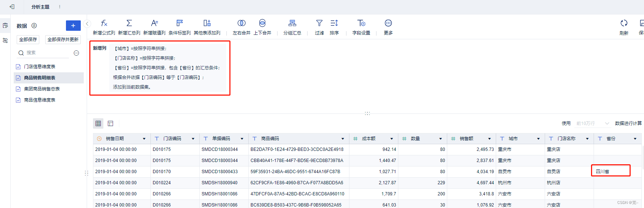Switch to grid table view icon
644x208 pixels.
coord(98,123)
